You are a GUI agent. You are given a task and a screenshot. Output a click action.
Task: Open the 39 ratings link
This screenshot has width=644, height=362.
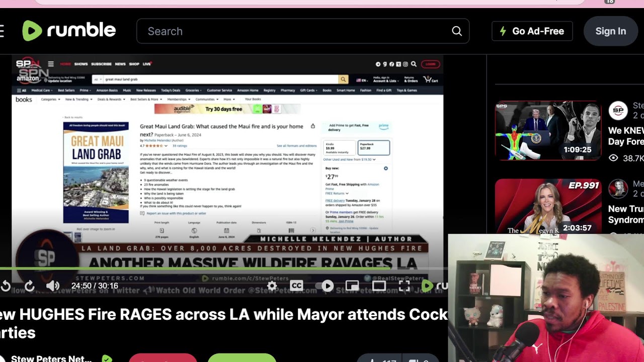pyautogui.click(x=180, y=146)
